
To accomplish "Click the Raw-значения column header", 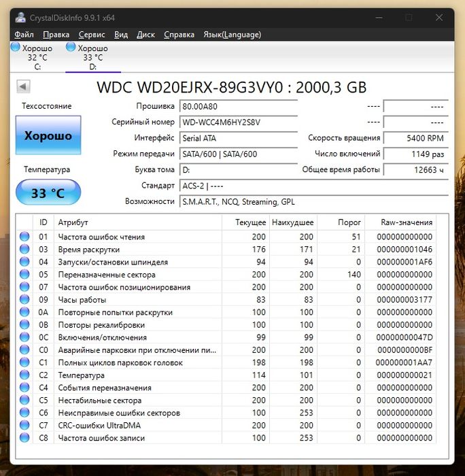I will click(x=400, y=222).
